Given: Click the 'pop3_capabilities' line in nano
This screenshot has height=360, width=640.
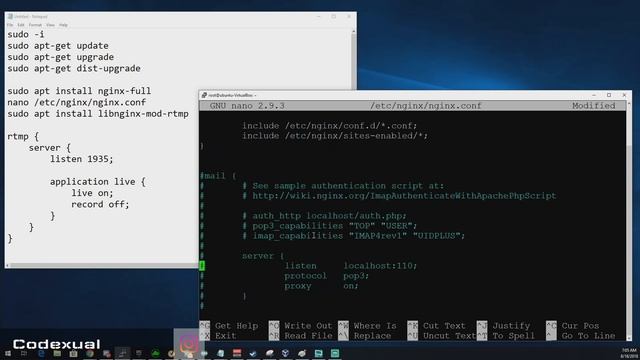Looking at the screenshot, I should [330, 226].
